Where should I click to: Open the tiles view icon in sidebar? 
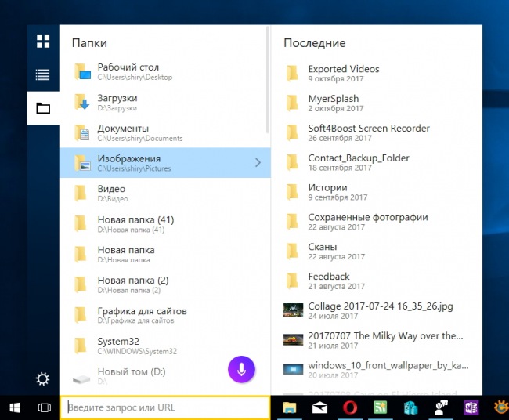pos(43,42)
